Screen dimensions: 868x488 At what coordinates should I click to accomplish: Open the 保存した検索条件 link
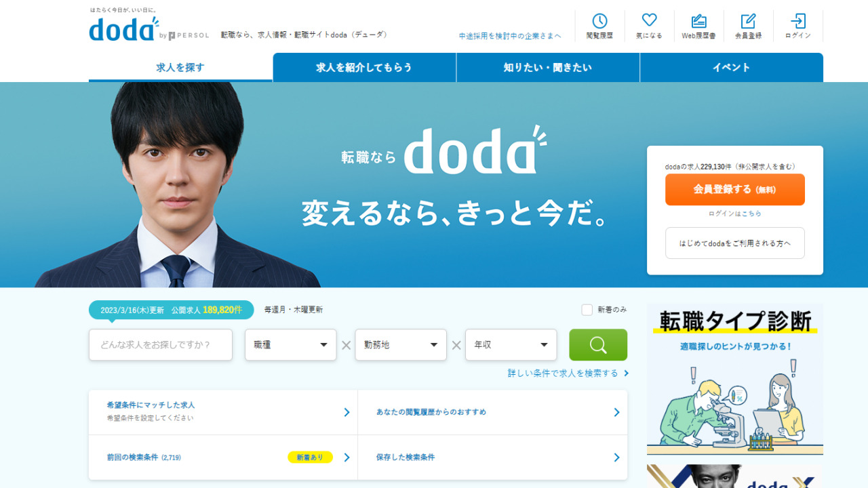406,457
